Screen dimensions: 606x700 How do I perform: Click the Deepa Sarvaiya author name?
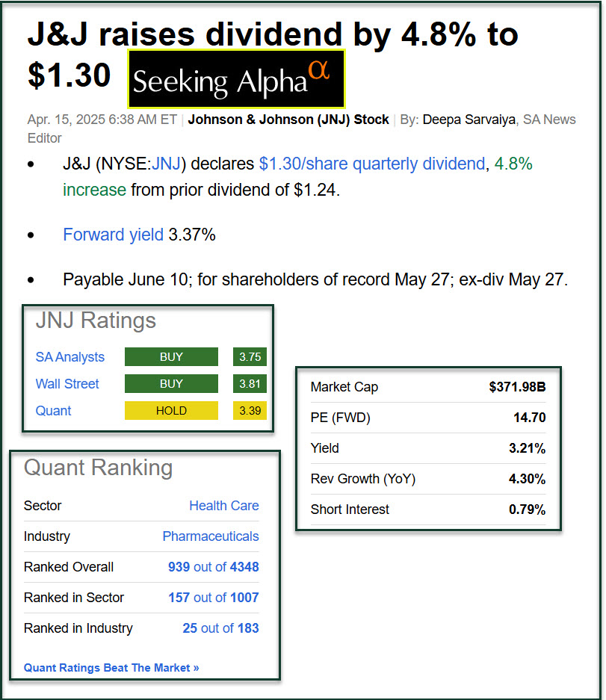(469, 120)
